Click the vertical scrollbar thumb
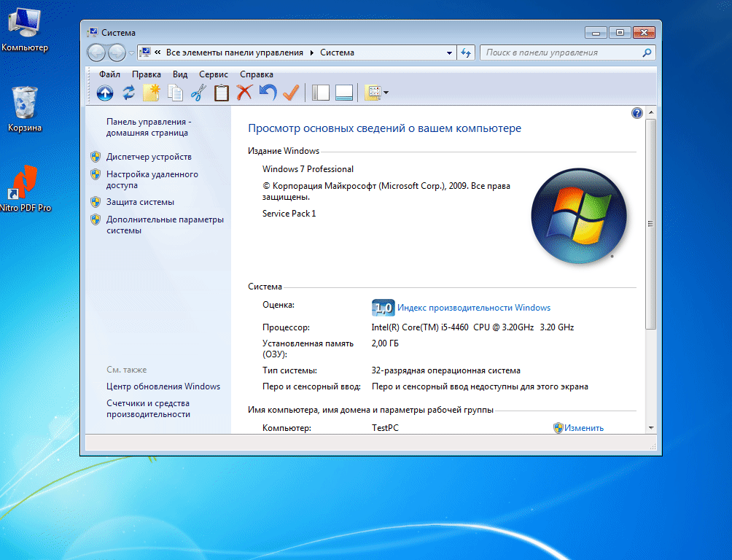The height and width of the screenshot is (560, 732). (651, 224)
